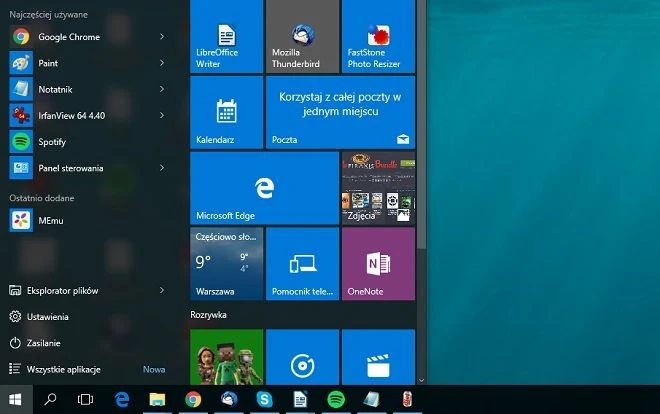Click the Rozrywka group heading

[x=208, y=315]
